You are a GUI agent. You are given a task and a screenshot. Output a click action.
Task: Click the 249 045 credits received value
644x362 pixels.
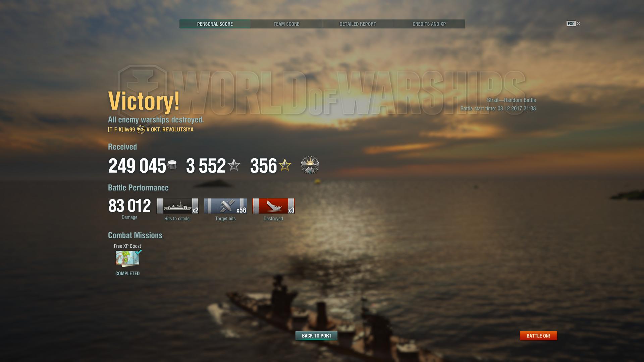pyautogui.click(x=137, y=166)
